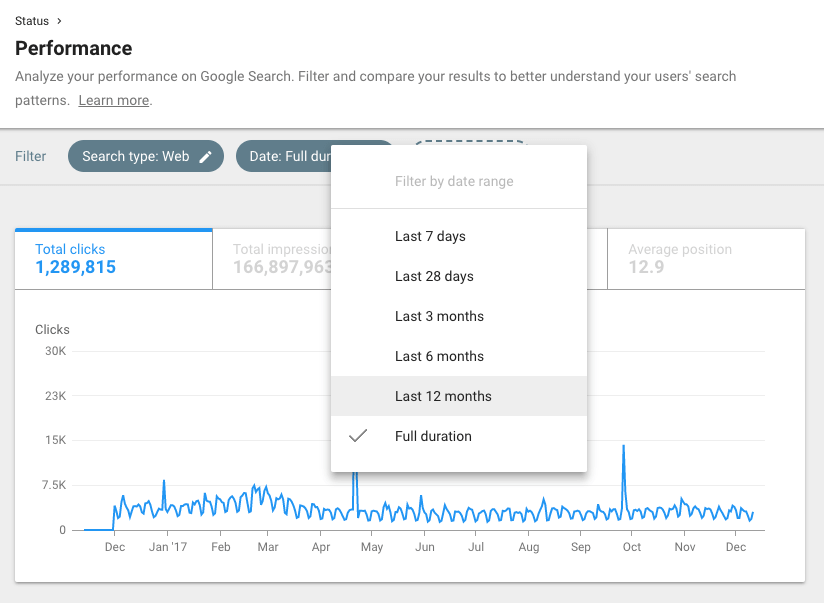Viewport: 824px width, 603px height.
Task: Click the 1,289,815 total clicks value
Action: point(75,267)
